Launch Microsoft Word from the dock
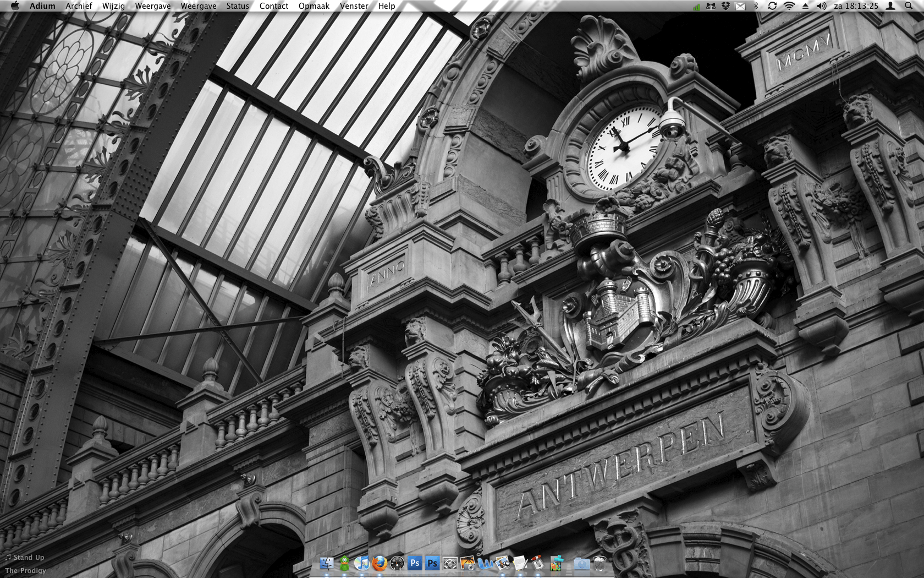Viewport: 924px width, 578px height. (x=485, y=563)
